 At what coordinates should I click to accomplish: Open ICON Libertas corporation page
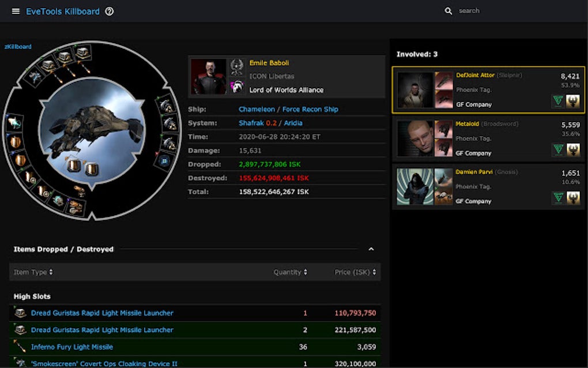pos(272,76)
